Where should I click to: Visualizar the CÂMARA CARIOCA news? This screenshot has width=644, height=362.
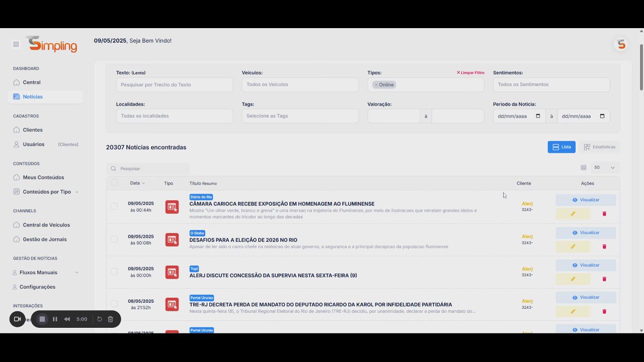(586, 200)
